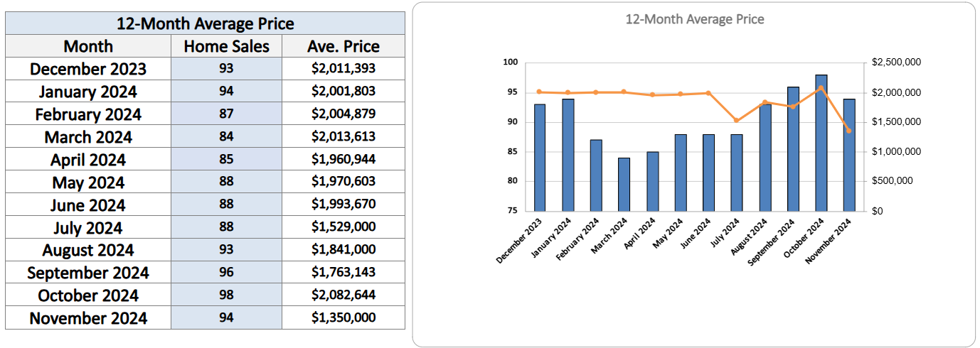980x348 pixels.
Task: Click the July 2024 orange line data point
Action: [x=737, y=120]
